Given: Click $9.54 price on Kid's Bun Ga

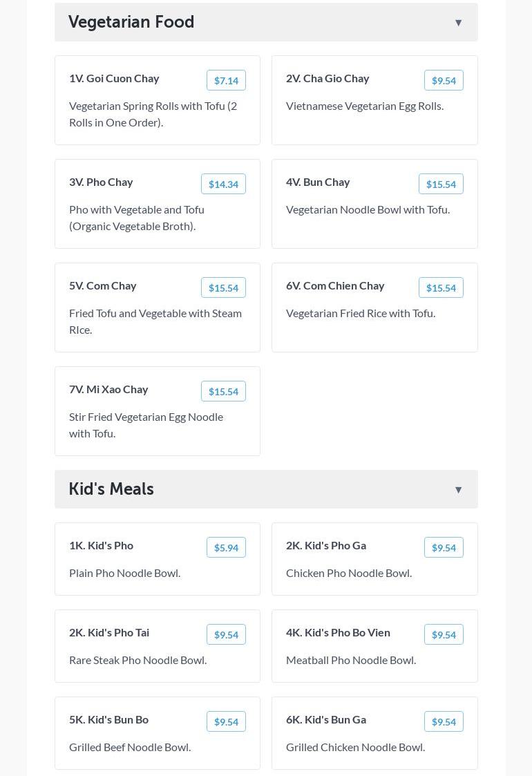Looking at the screenshot, I should pyautogui.click(x=444, y=721).
